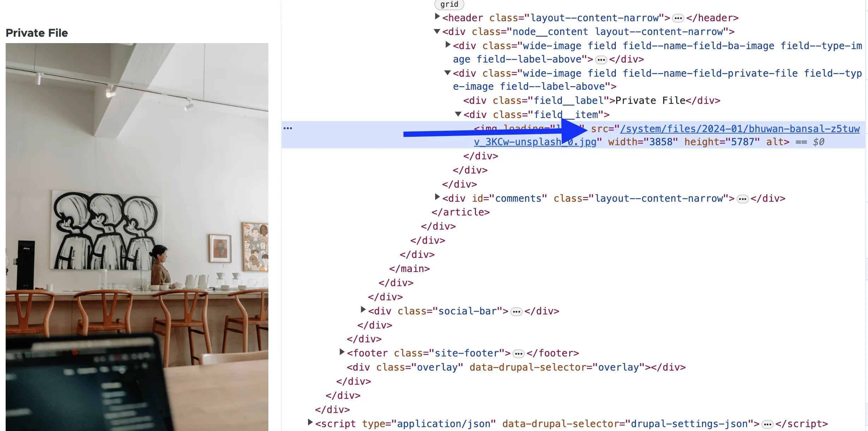Click the grid badge at top
Screen dimensions: 868x431
(449, 4)
